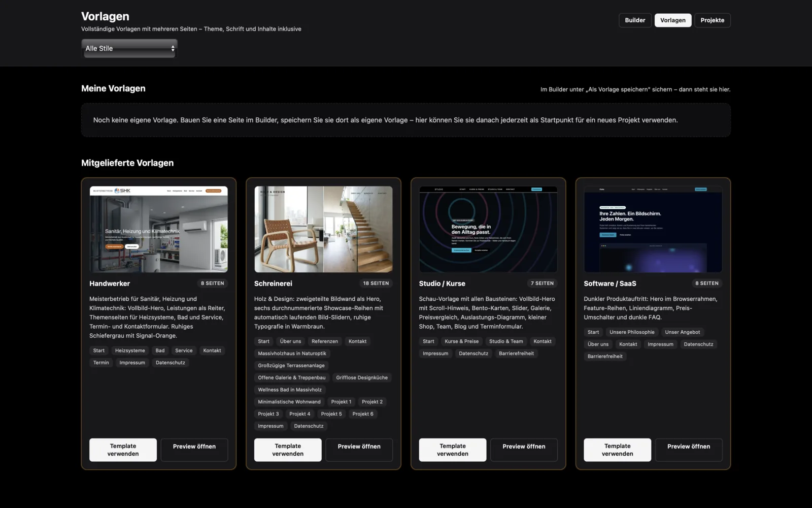This screenshot has width=812, height=508.
Task: Click the Massivholzhaus in Naturoptik tag
Action: (292, 354)
